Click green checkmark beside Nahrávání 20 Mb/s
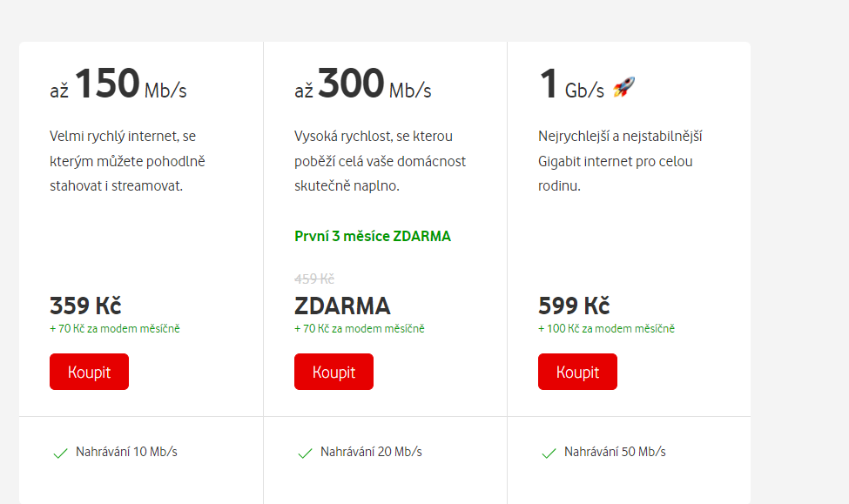 tap(306, 454)
